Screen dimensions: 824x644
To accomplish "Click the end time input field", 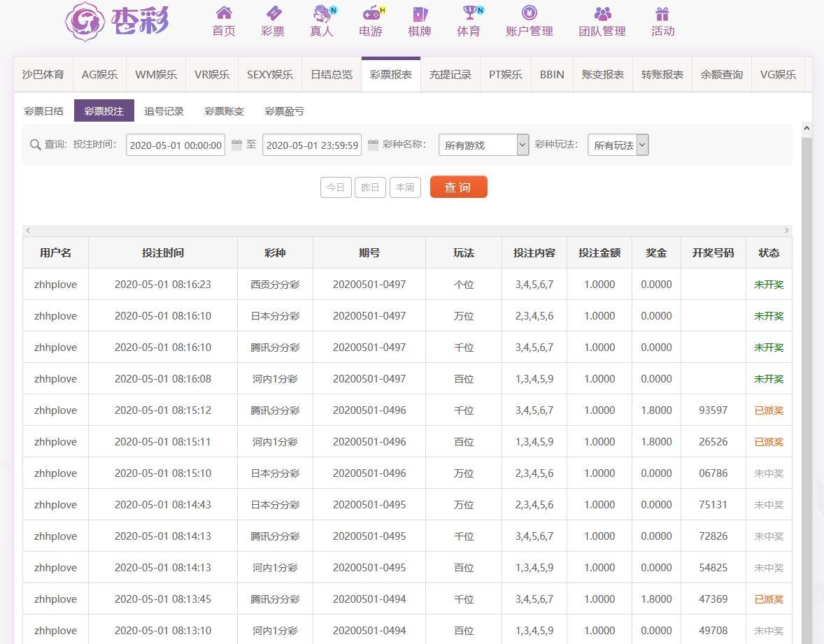I will (312, 145).
